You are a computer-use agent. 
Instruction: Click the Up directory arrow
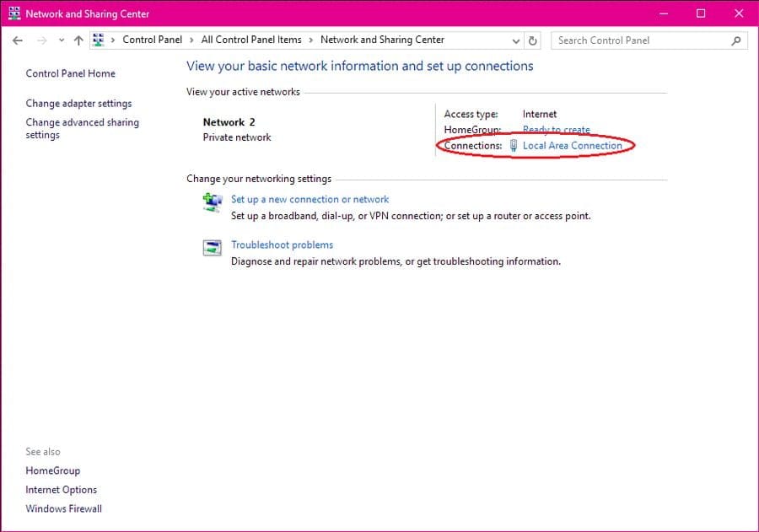(78, 40)
